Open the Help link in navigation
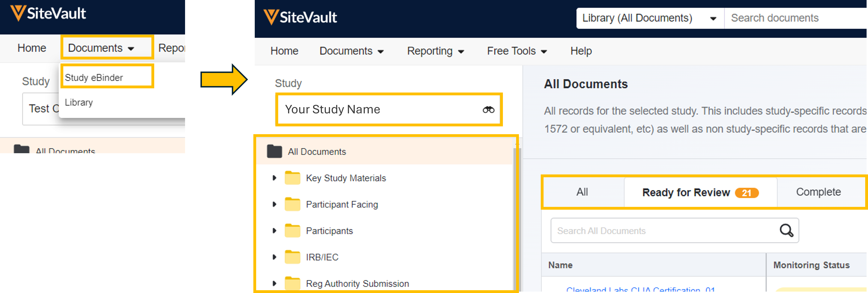868x293 pixels. point(581,51)
